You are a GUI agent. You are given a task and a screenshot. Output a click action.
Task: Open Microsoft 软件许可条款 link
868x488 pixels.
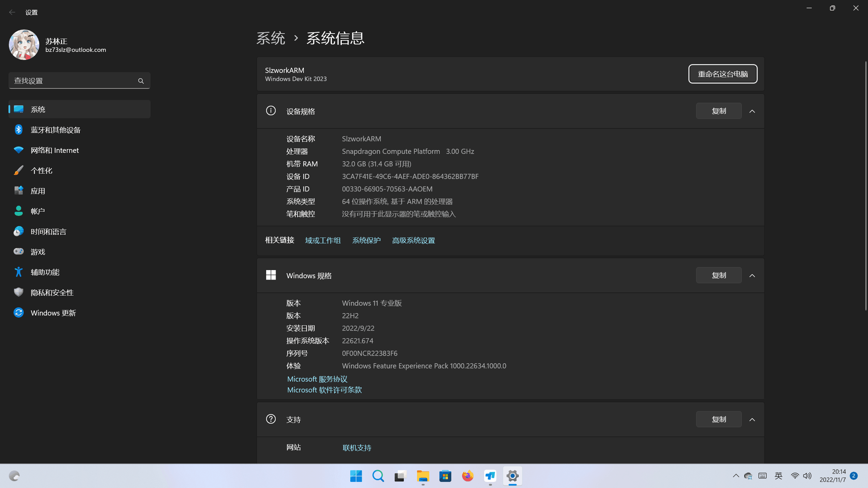pyautogui.click(x=324, y=390)
